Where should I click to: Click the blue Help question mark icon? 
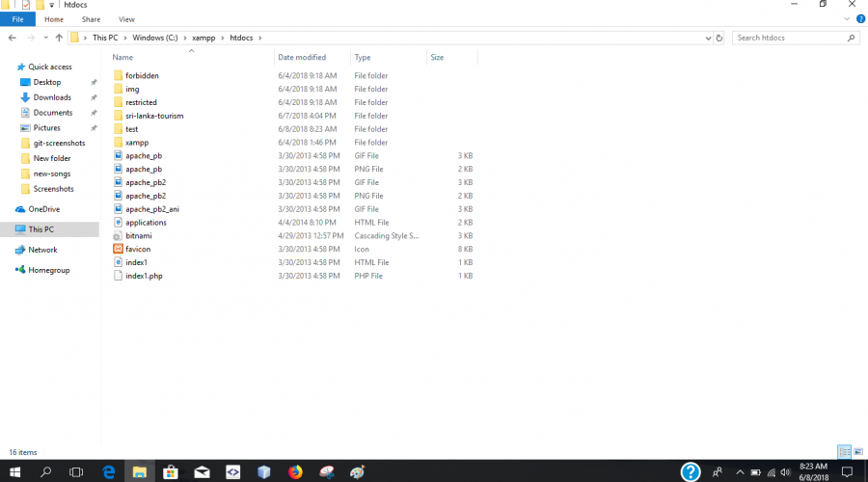(860, 18)
